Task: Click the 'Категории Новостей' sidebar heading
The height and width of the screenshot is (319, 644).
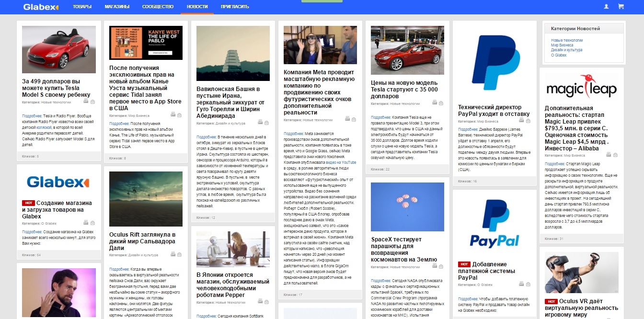Action: 575,29
